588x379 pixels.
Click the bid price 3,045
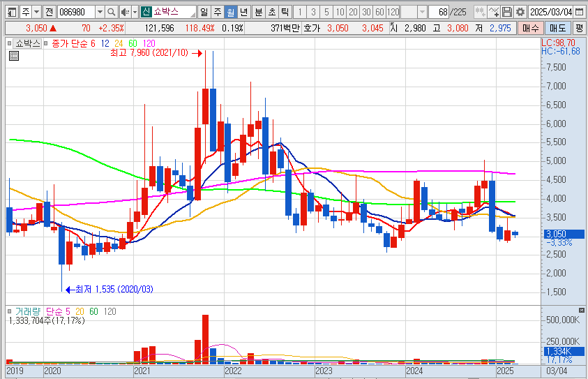372,28
